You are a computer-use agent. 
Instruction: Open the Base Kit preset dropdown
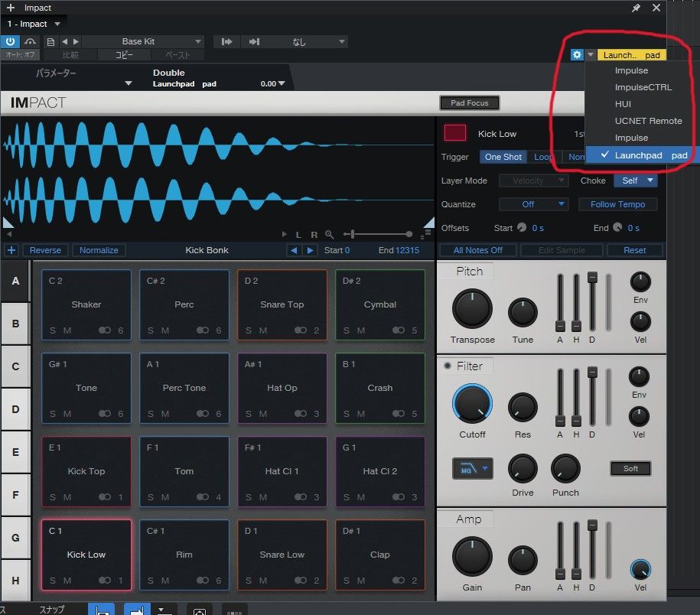(x=143, y=41)
